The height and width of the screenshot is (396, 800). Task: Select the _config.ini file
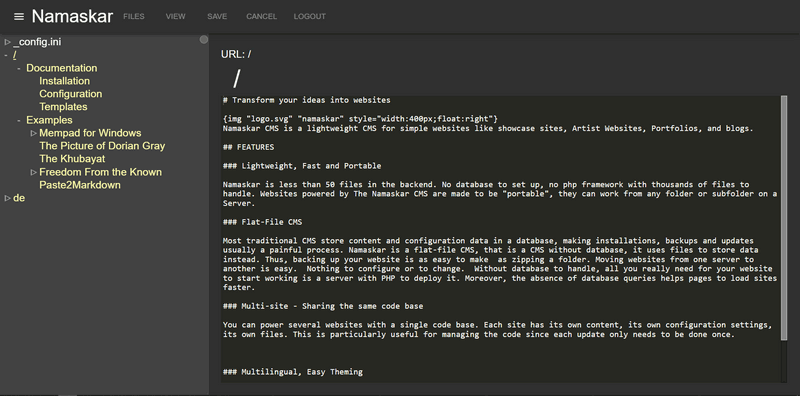tap(37, 42)
